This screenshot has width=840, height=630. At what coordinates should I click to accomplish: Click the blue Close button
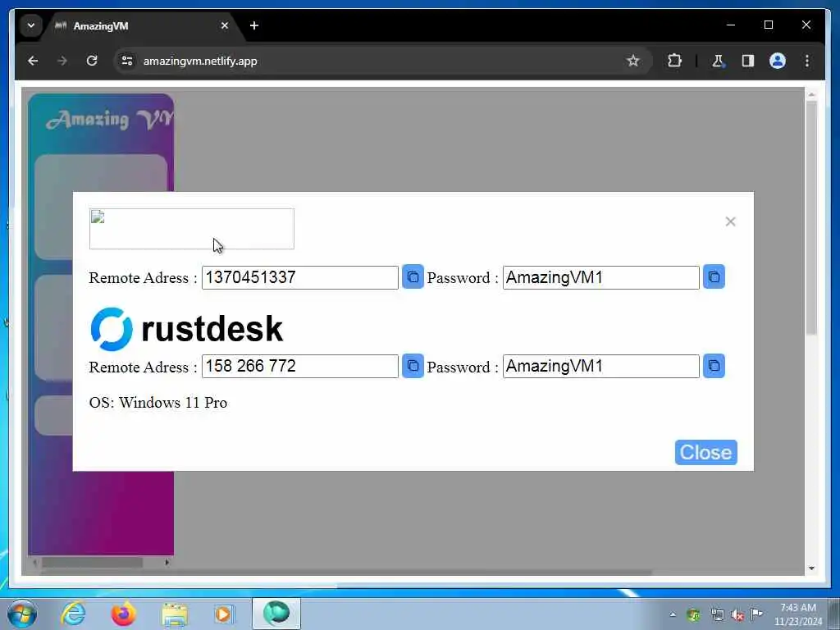(705, 452)
